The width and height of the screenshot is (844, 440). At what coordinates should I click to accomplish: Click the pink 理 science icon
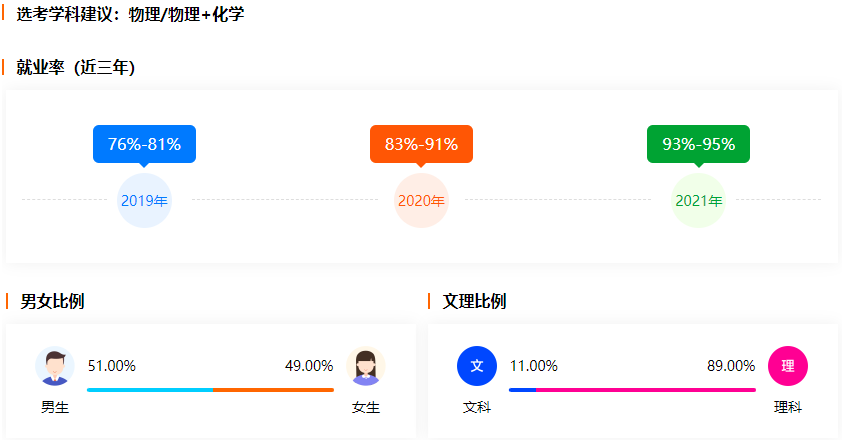point(788,365)
